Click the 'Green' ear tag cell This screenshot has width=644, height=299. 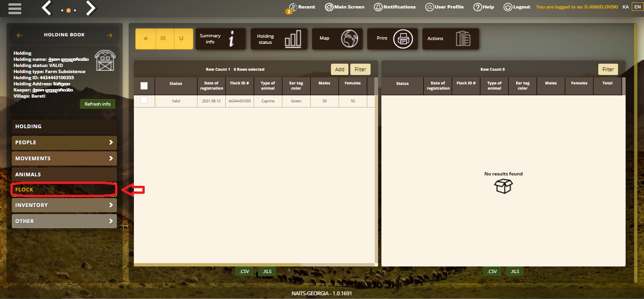(x=296, y=101)
